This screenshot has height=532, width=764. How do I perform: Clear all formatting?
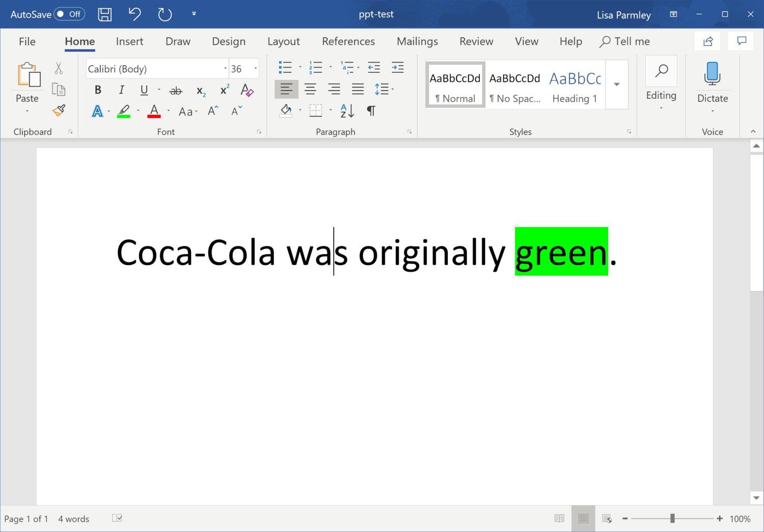tap(247, 90)
